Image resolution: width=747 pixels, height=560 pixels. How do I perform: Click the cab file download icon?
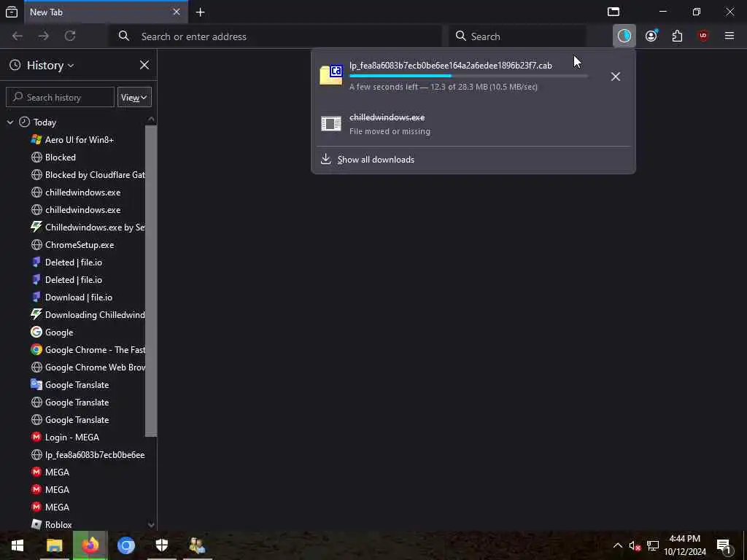pyautogui.click(x=331, y=75)
